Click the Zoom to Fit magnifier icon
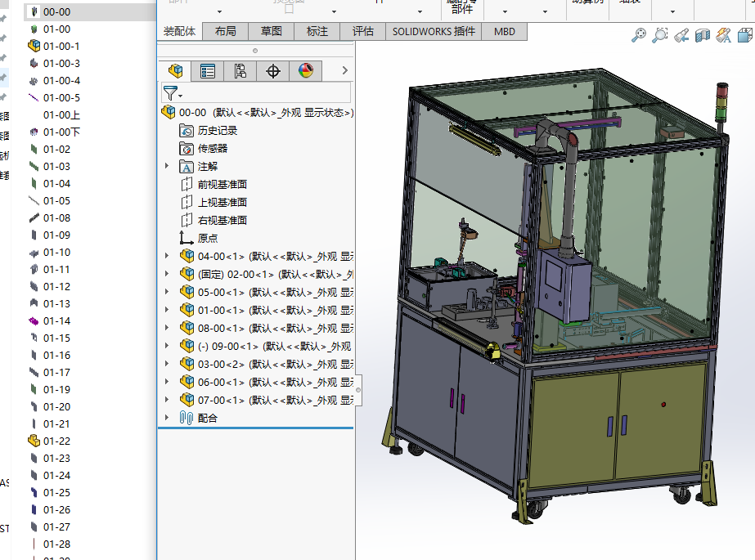This screenshot has height=560, width=755. pyautogui.click(x=639, y=34)
